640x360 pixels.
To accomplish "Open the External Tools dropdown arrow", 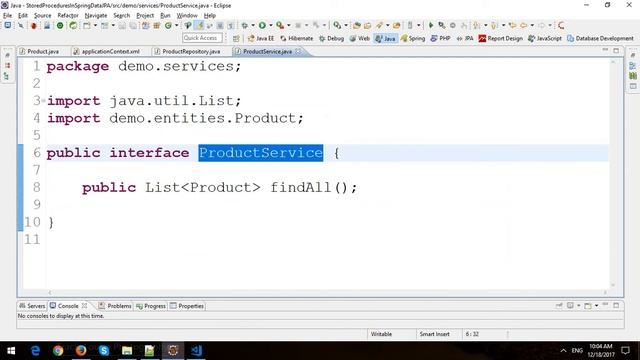I will (289, 25).
